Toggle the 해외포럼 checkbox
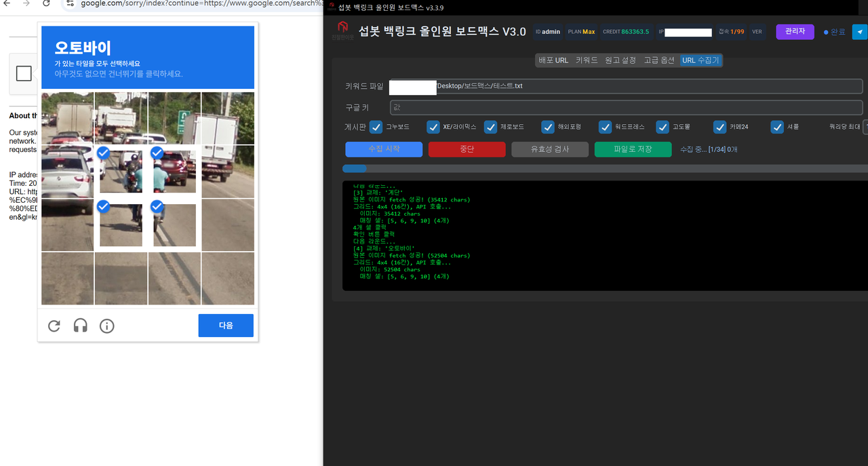Image resolution: width=868 pixels, height=466 pixels. coord(548,127)
